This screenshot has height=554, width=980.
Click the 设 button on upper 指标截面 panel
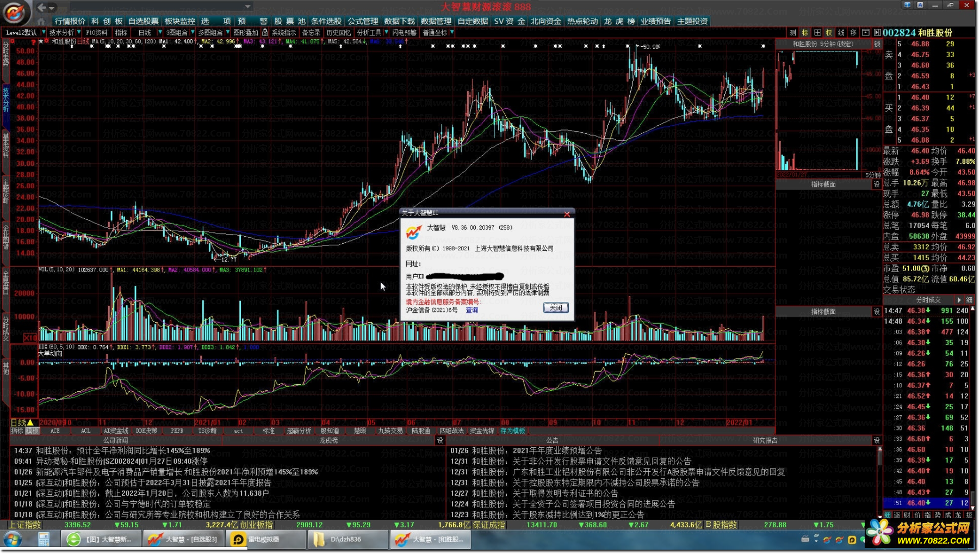point(877,184)
